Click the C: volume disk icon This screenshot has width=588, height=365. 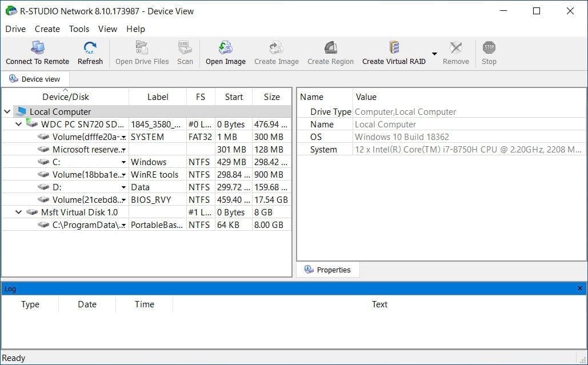pyautogui.click(x=43, y=162)
